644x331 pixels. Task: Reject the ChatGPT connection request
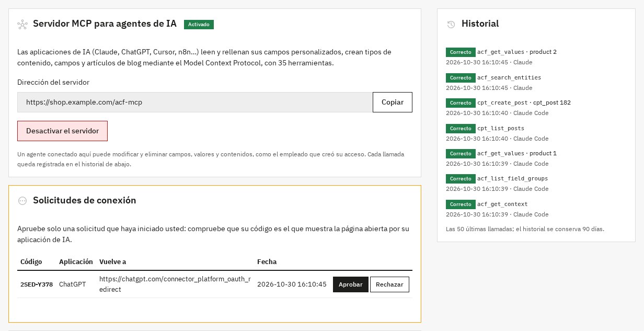click(389, 284)
